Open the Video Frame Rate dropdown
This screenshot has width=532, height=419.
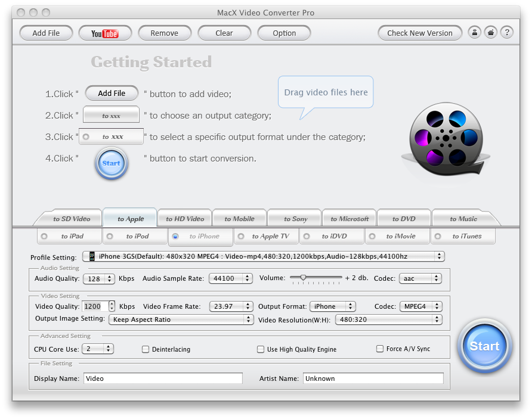[x=231, y=306]
